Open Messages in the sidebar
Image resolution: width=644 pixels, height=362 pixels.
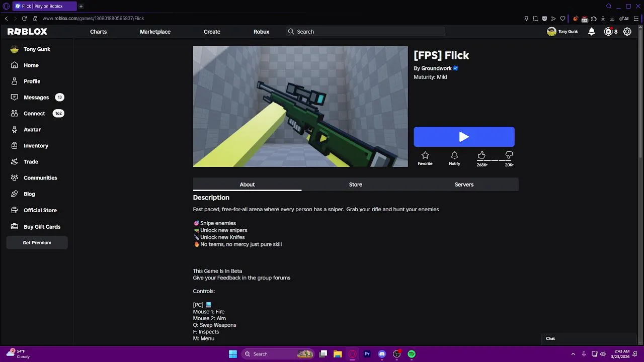pyautogui.click(x=36, y=98)
